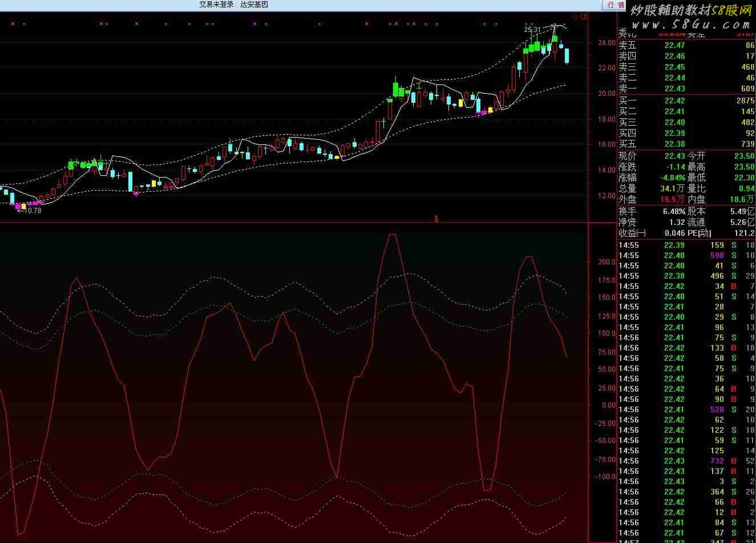Screen dimensions: 756x543
Task: Click the 行情 button in the title bar
Action: tap(615, 5)
